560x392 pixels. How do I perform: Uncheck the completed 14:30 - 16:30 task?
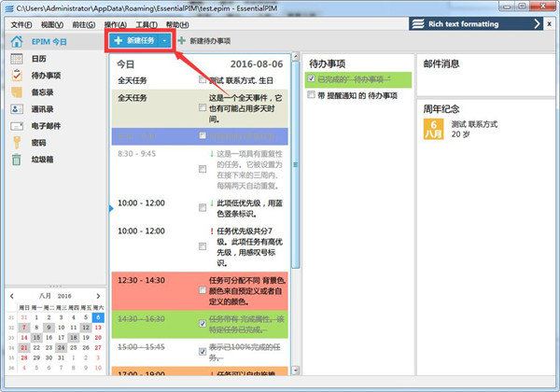[x=203, y=324]
